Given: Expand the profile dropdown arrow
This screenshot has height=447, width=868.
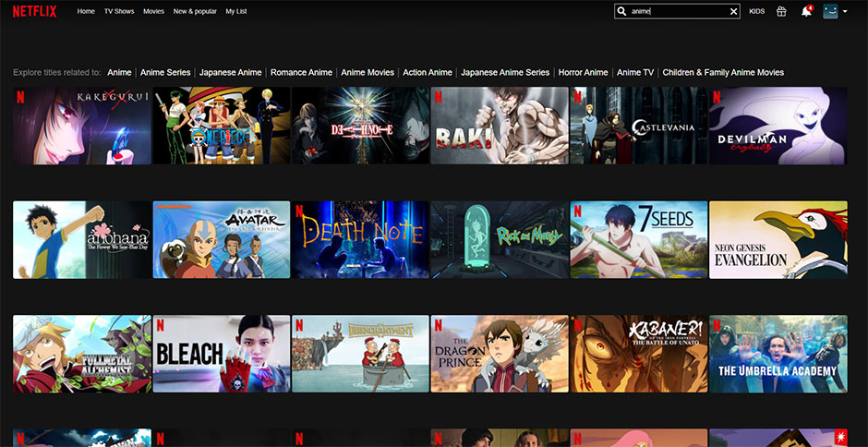Looking at the screenshot, I should [x=845, y=11].
